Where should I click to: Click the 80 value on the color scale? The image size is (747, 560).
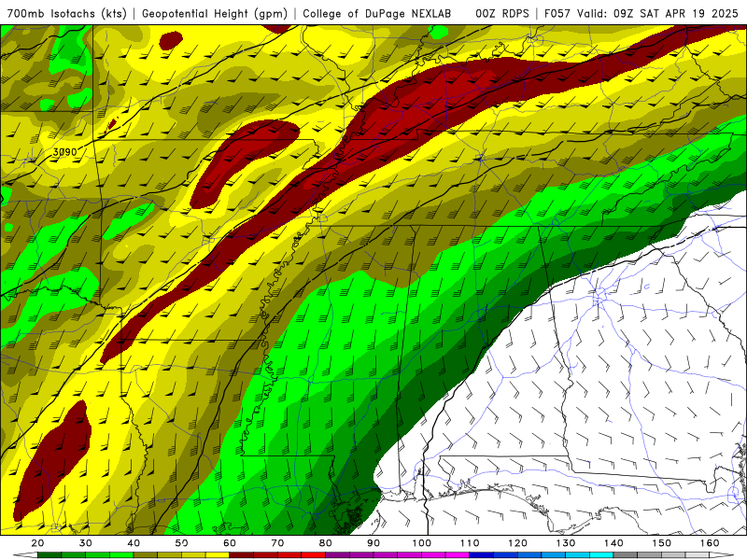325,543
